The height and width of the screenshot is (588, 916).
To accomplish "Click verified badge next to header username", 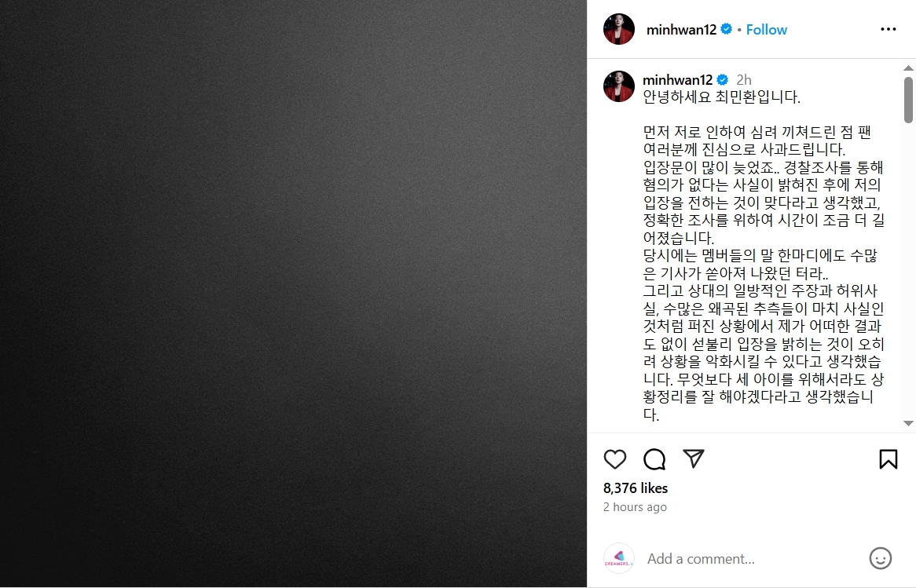I will pos(726,29).
